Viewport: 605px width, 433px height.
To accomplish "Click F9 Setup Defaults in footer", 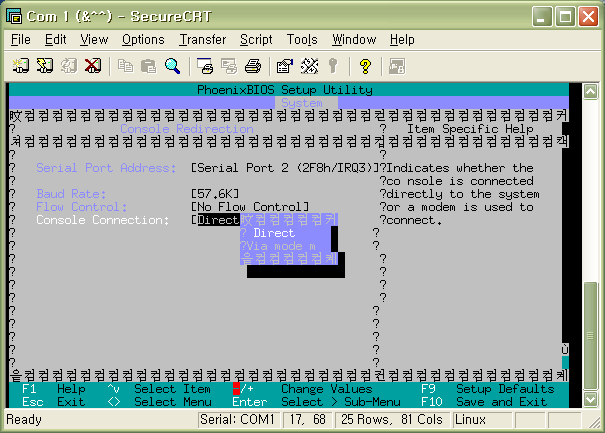I will (x=488, y=389).
